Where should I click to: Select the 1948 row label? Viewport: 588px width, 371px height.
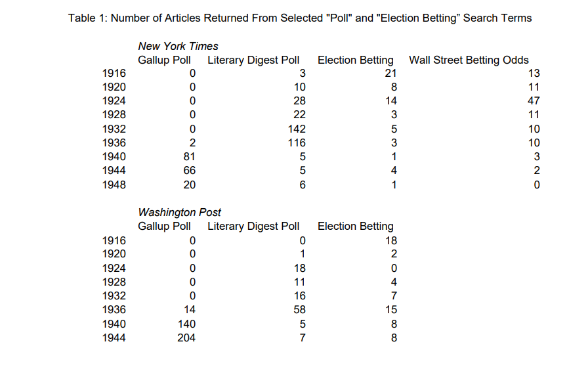coord(114,185)
